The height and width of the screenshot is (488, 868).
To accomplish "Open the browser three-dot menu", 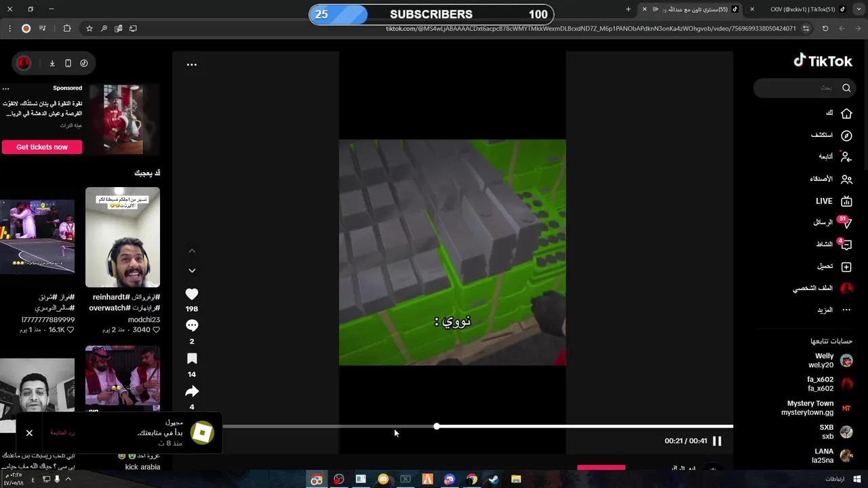I will 9,28.
